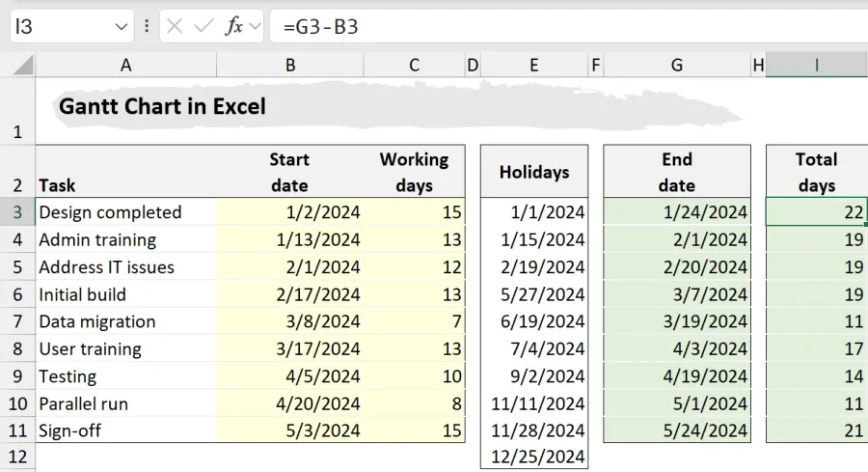The width and height of the screenshot is (868, 472).
Task: Click the Cancel (X) formula bar icon
Action: (175, 27)
